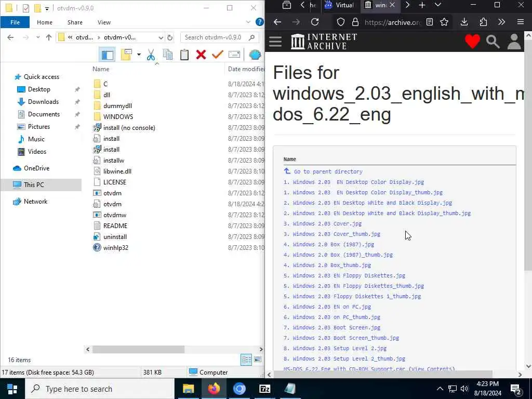Open Go to parent directory link

click(328, 171)
